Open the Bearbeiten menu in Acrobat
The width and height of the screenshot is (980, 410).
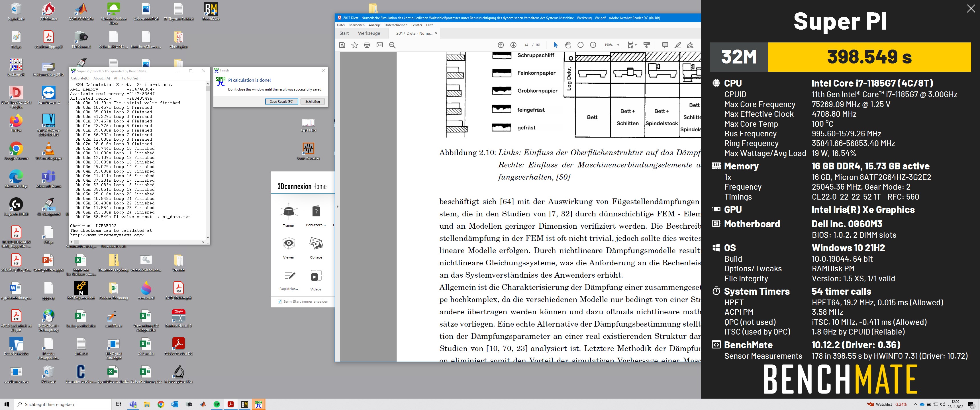click(x=356, y=25)
